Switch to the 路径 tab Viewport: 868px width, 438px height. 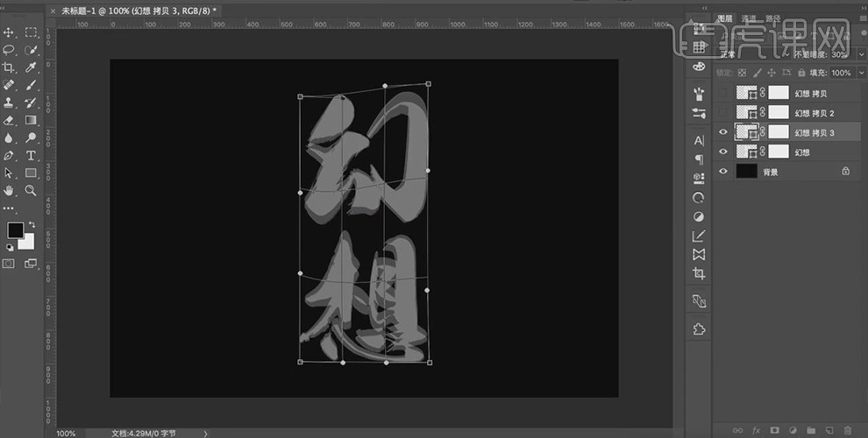tap(772, 18)
